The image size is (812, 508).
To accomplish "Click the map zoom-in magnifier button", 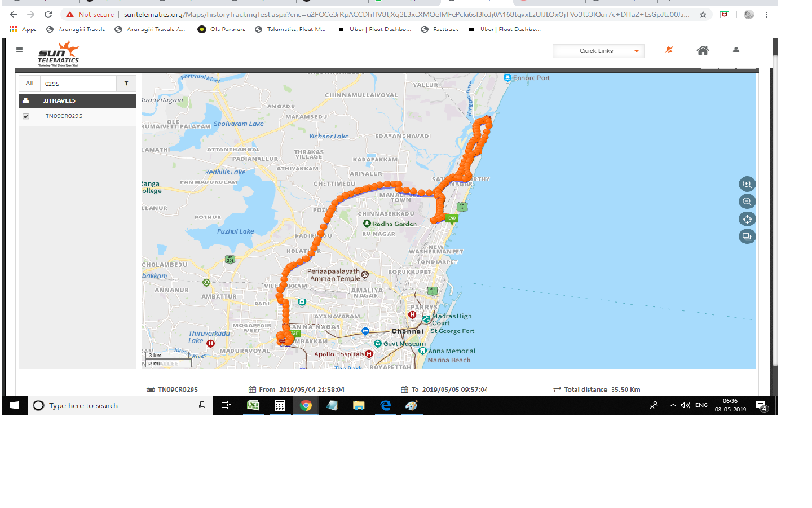I will click(x=747, y=184).
